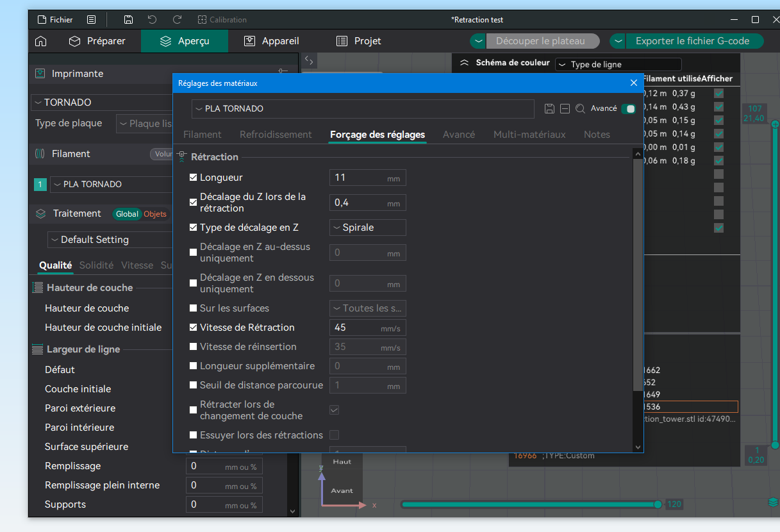Uncheck the Longueur retraction checkbox
This screenshot has height=532, width=780.
[x=194, y=178]
